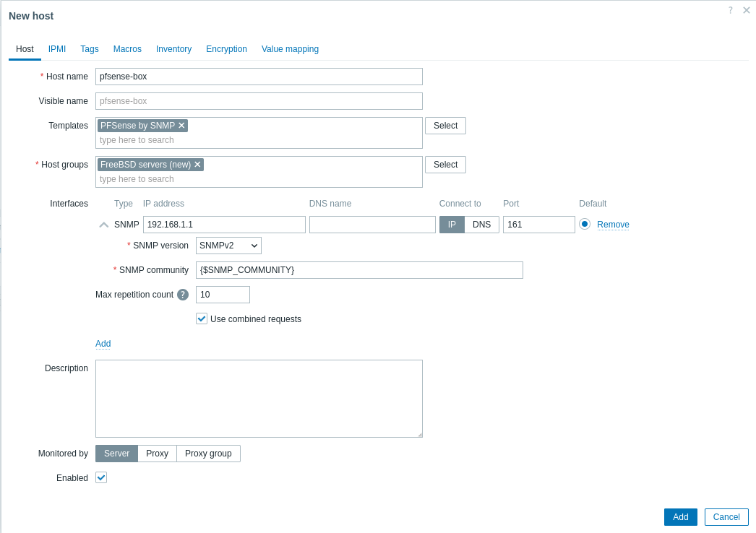
Task: Collapse the SNMP interface details
Action: coord(104,225)
